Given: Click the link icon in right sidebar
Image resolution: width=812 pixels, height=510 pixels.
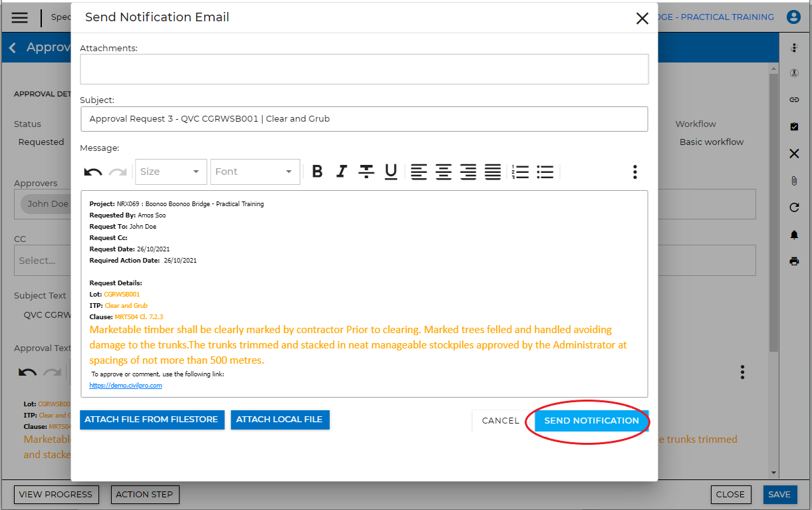Looking at the screenshot, I should pyautogui.click(x=794, y=100).
